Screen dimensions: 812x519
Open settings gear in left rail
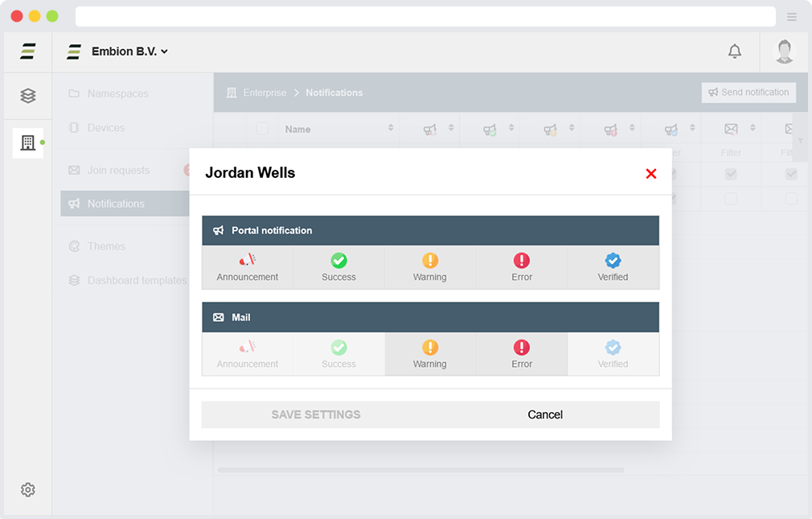click(28, 489)
